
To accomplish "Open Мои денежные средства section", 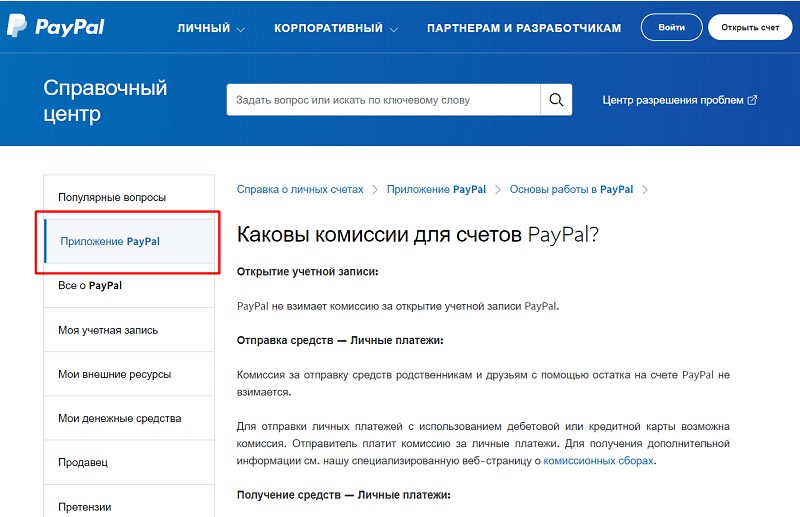I will 129,418.
